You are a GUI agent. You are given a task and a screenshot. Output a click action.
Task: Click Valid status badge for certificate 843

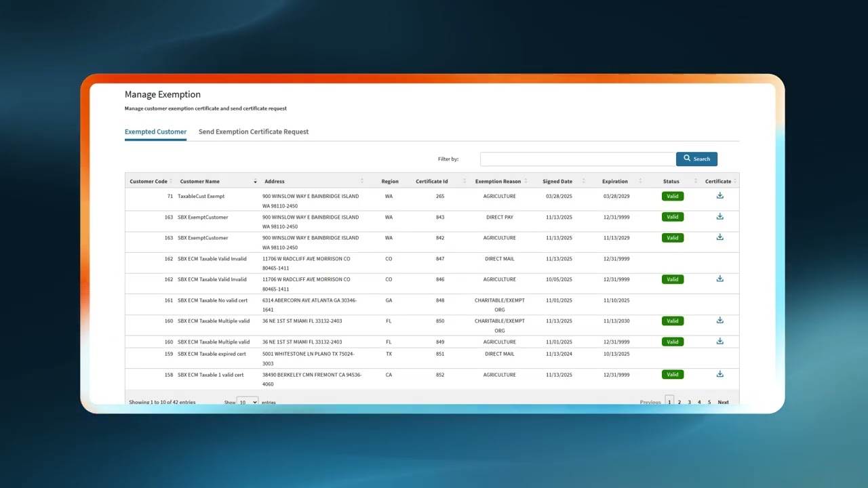tap(673, 217)
